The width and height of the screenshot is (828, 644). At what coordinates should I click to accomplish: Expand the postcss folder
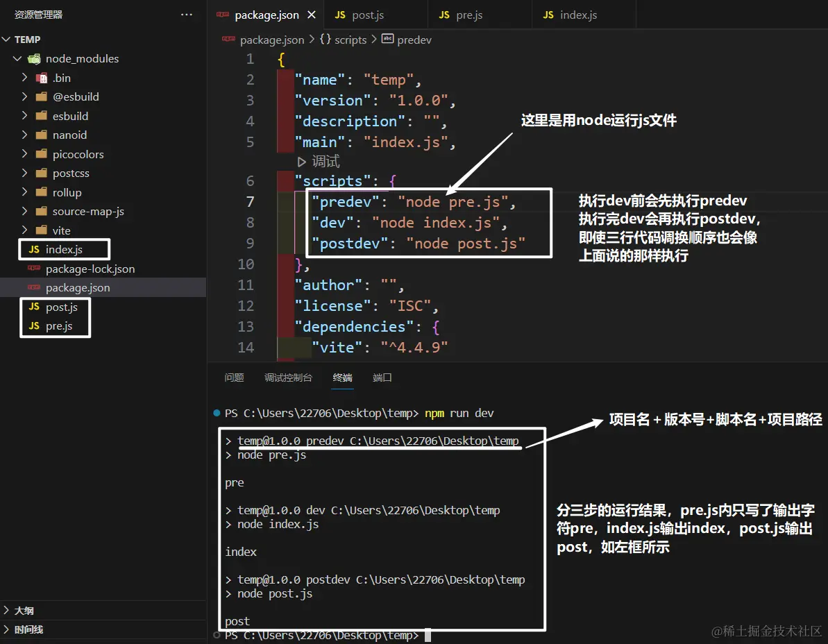[x=24, y=173]
